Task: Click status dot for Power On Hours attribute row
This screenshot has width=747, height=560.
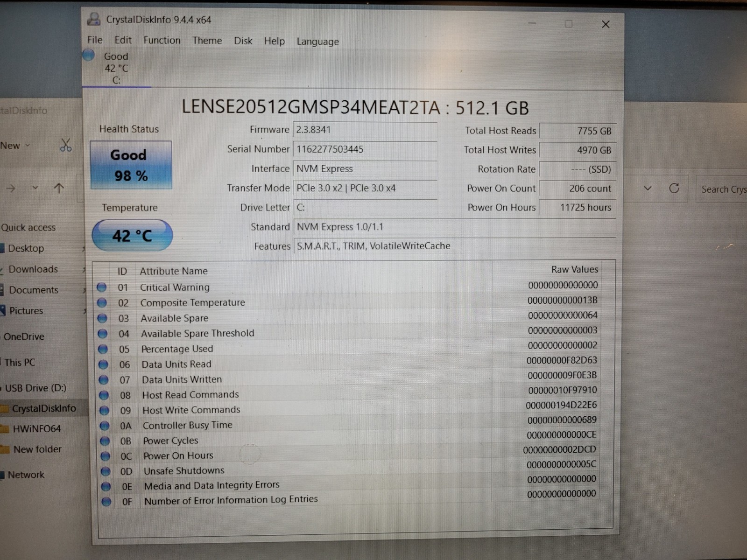Action: [105, 456]
